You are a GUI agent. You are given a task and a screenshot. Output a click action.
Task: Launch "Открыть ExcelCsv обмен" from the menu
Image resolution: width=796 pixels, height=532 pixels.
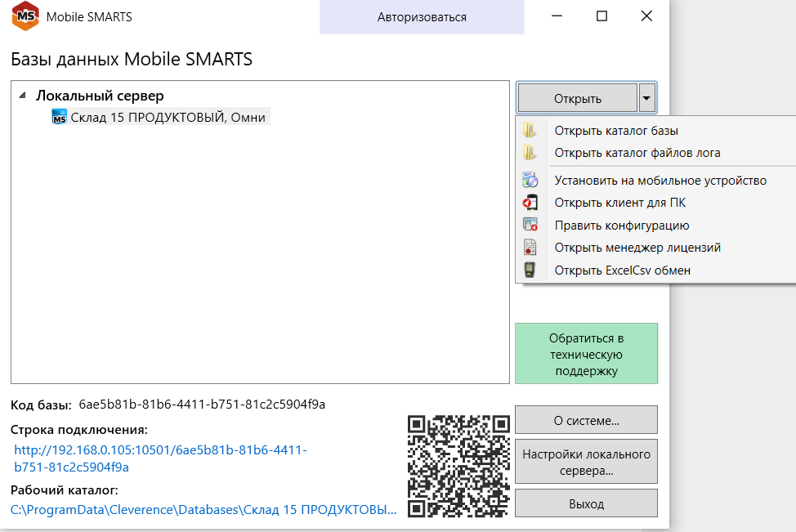click(x=655, y=270)
